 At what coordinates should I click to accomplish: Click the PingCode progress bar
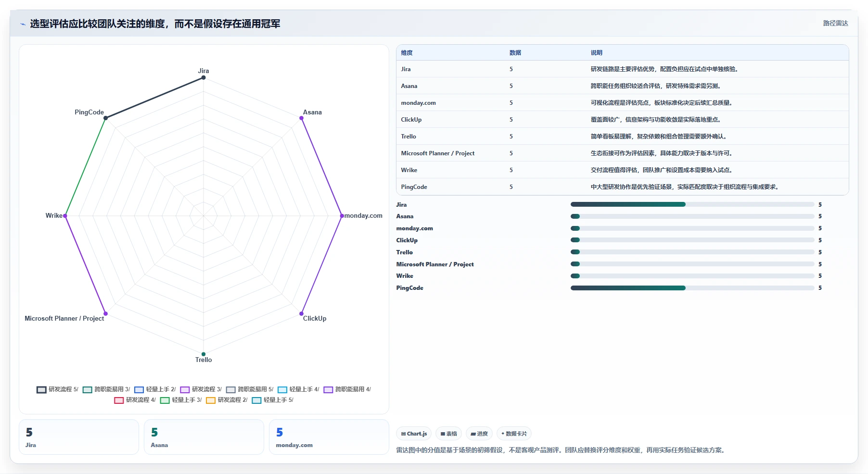coord(692,288)
